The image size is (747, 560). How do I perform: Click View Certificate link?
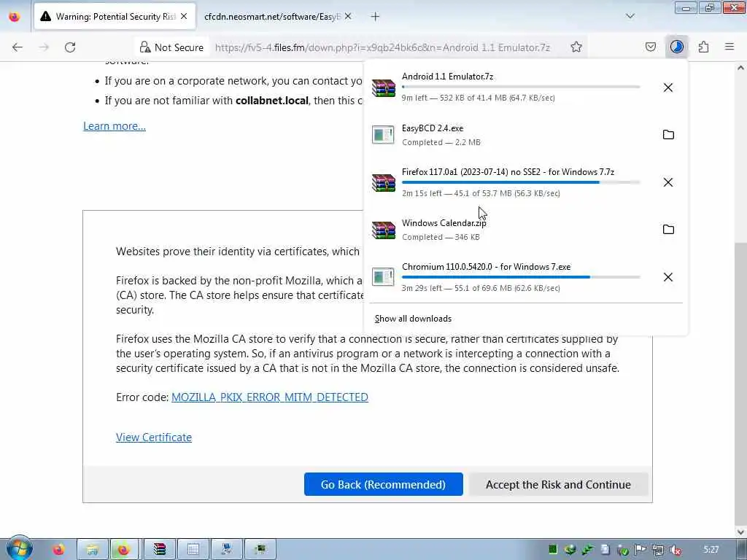coord(154,437)
